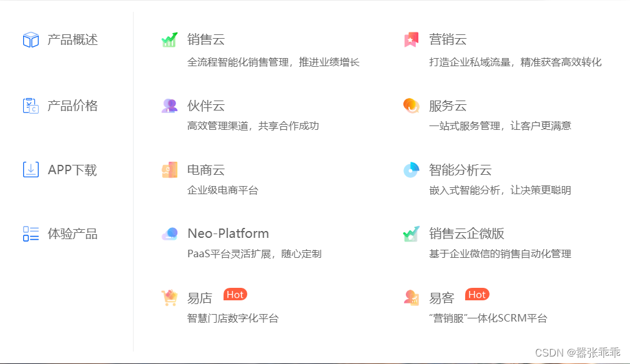Open the 销售云 product link
The image size is (630, 364).
tap(206, 39)
